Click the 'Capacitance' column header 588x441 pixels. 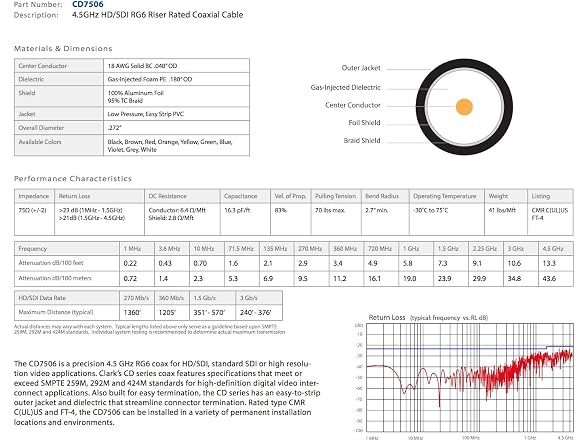click(x=241, y=196)
